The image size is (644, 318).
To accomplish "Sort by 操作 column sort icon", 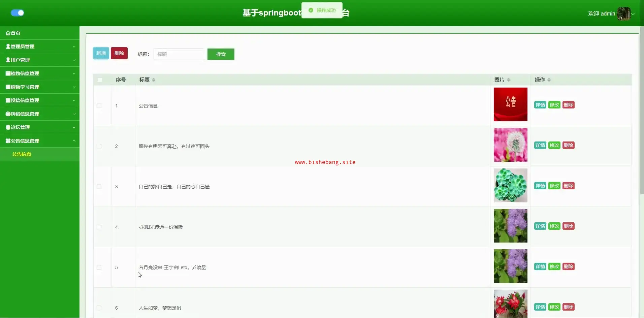I will click(x=549, y=80).
